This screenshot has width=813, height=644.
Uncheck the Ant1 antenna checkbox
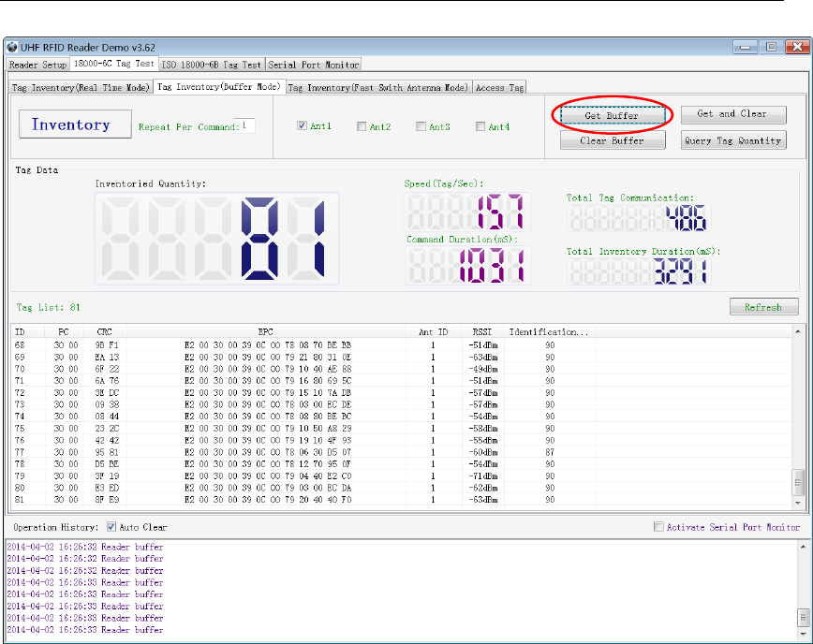click(303, 127)
